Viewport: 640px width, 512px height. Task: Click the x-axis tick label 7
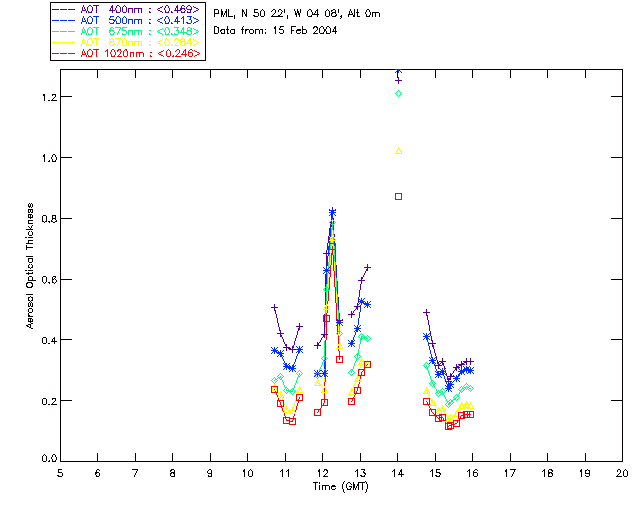[135, 473]
